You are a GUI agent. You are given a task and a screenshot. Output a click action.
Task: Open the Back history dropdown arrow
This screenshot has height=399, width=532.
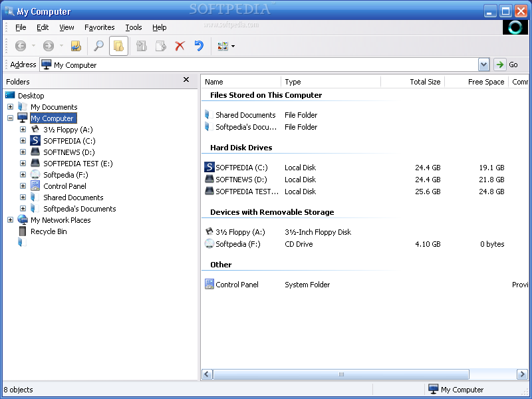click(x=33, y=45)
